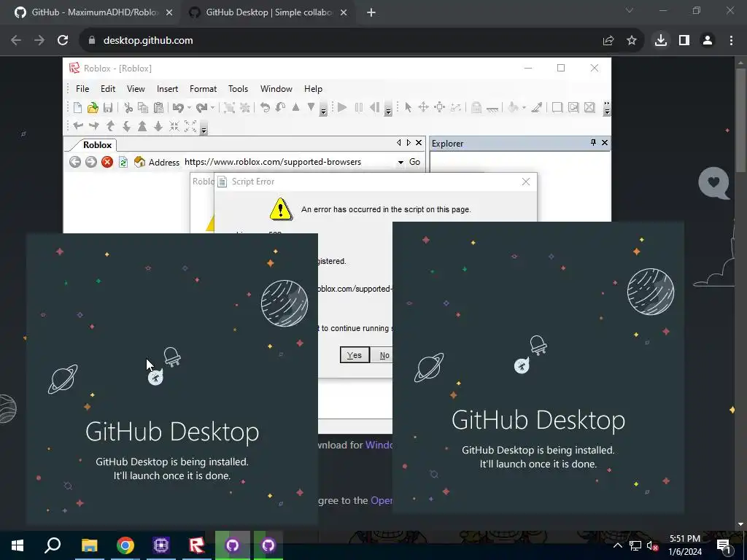
Task: Click the dropper icon in Roblox toolbar
Action: (x=537, y=108)
